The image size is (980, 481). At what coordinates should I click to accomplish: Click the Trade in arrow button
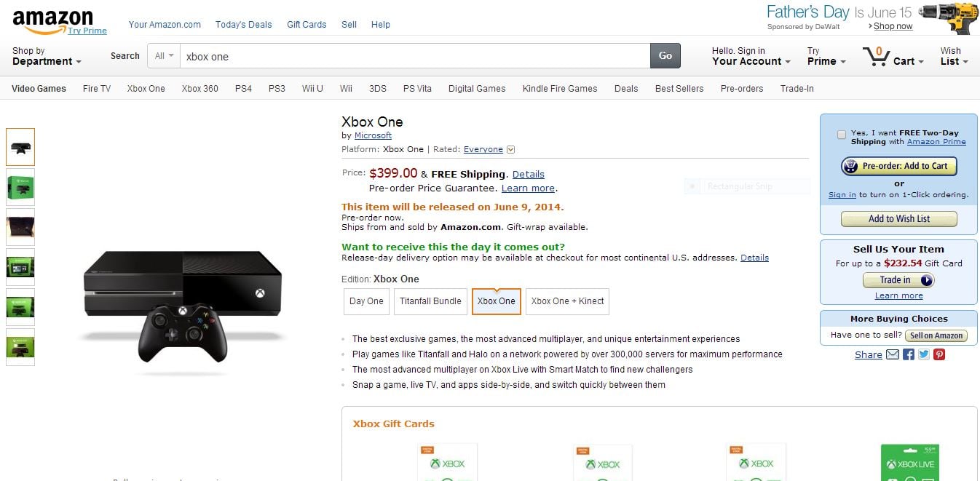pos(927,280)
